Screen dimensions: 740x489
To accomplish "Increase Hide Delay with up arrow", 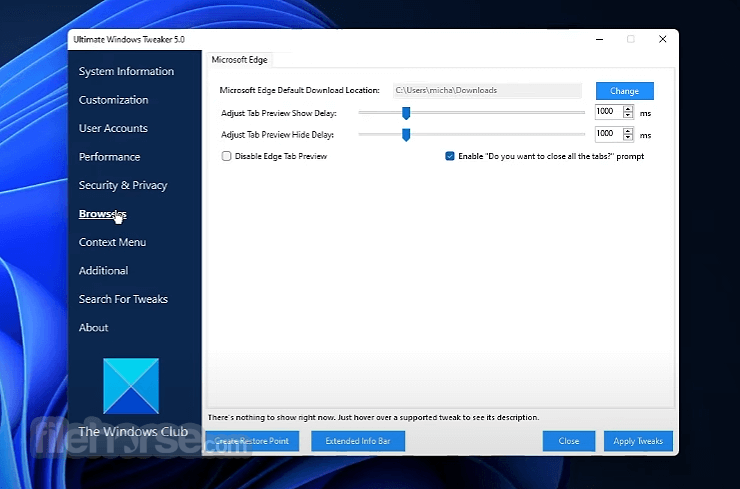I will tap(628, 131).
